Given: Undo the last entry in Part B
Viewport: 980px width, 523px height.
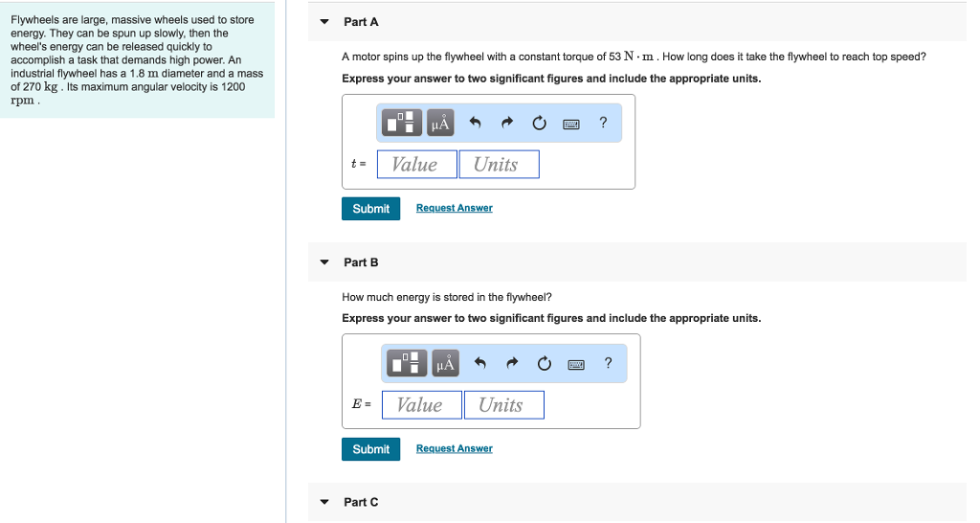Looking at the screenshot, I should click(x=480, y=363).
